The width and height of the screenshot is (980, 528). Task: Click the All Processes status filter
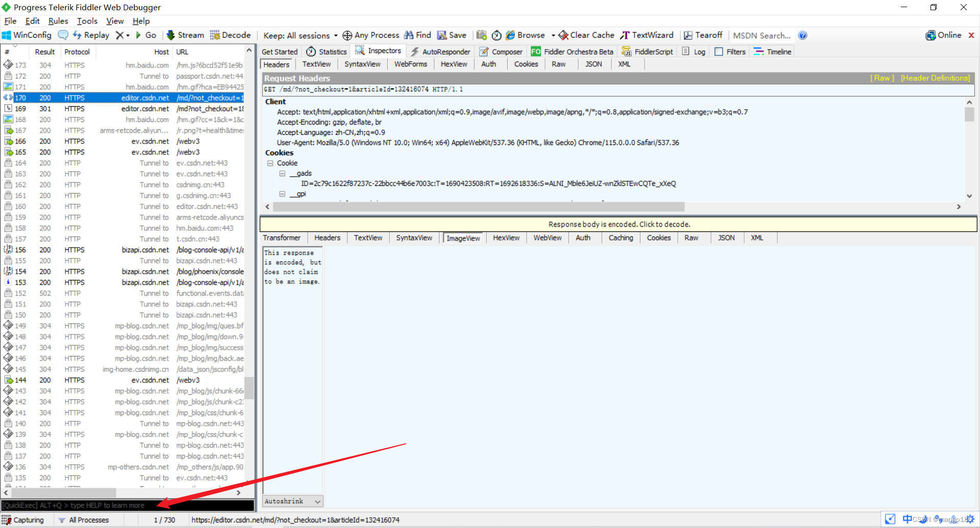click(83, 520)
